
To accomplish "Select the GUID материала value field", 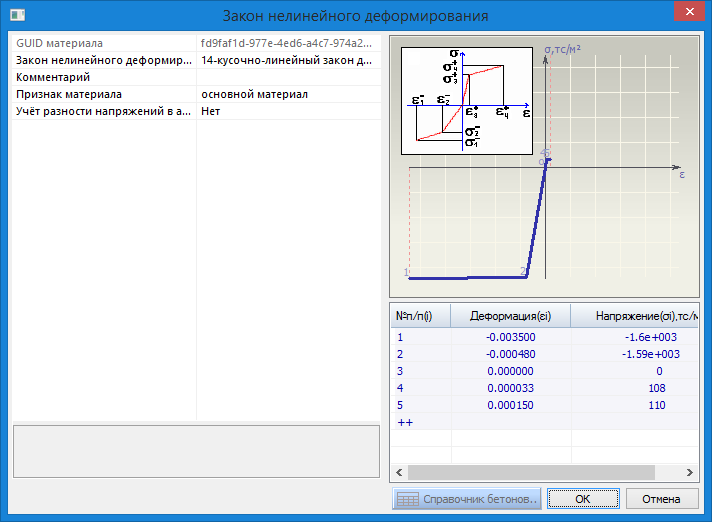I will click(287, 44).
